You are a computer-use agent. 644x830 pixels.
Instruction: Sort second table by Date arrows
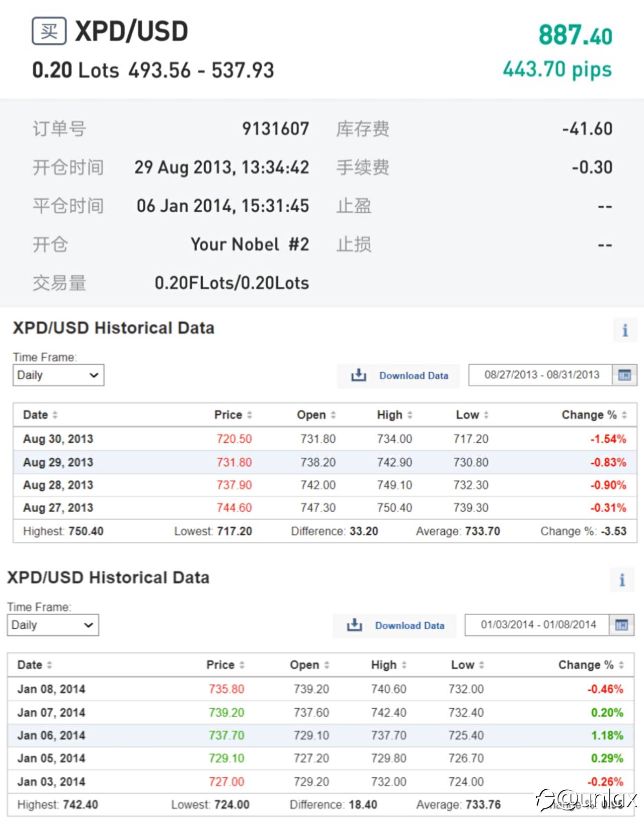[49, 665]
